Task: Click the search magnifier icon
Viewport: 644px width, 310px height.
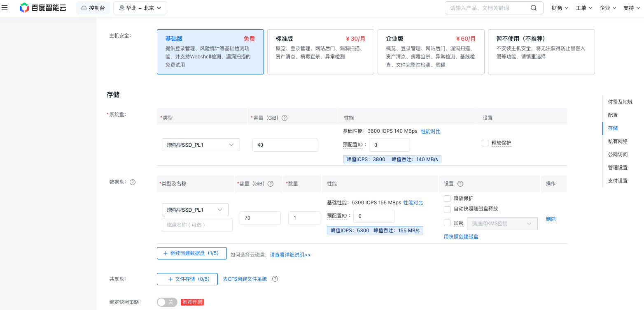Action: pyautogui.click(x=534, y=8)
